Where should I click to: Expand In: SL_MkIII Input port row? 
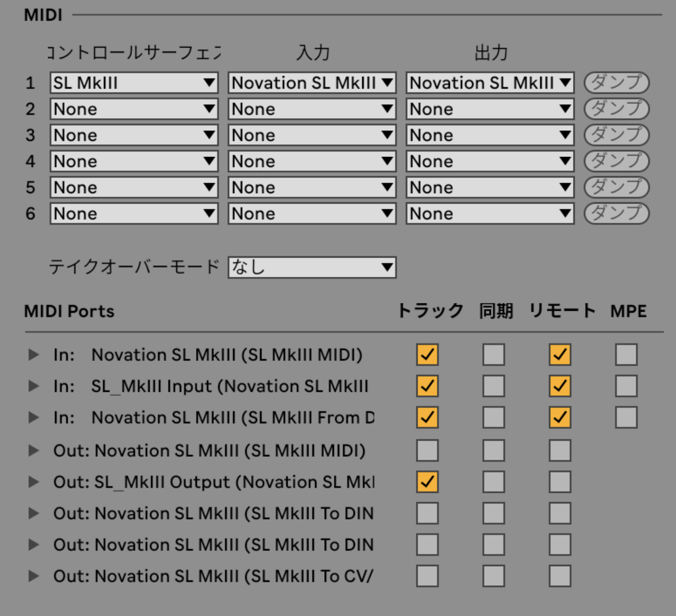click(x=33, y=386)
